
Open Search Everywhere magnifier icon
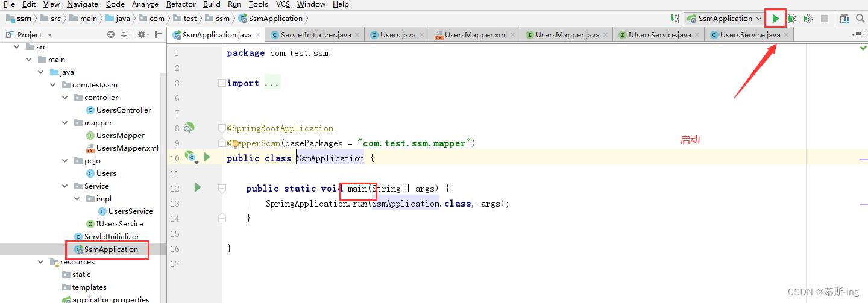[x=860, y=19]
